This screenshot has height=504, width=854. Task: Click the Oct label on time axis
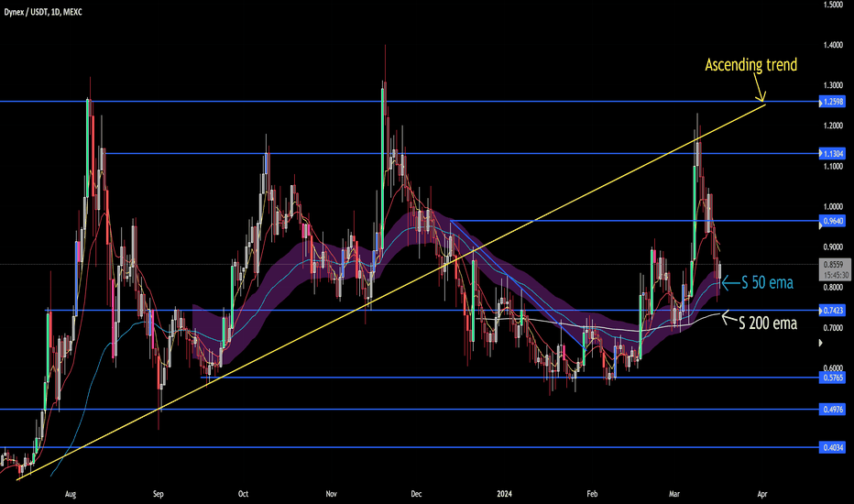tap(243, 494)
